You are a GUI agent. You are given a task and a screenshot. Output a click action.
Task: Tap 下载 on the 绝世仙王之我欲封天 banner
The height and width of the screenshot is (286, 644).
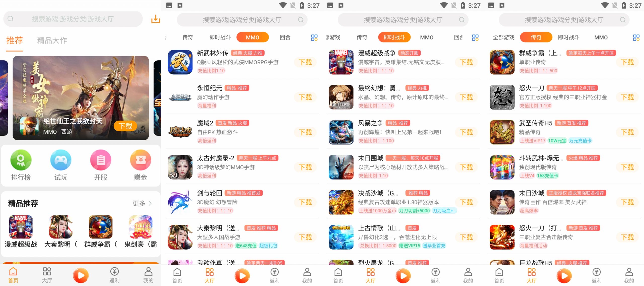click(x=125, y=126)
